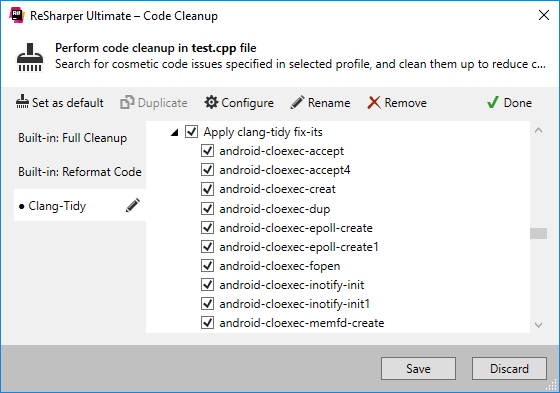The width and height of the screenshot is (560, 393).
Task: Uncheck android-cloexec-inotify-init1 checkbox
Action: tap(207, 304)
